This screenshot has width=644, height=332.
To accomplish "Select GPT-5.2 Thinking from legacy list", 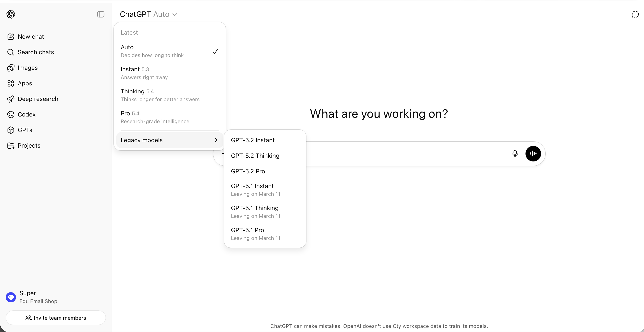I will [255, 156].
